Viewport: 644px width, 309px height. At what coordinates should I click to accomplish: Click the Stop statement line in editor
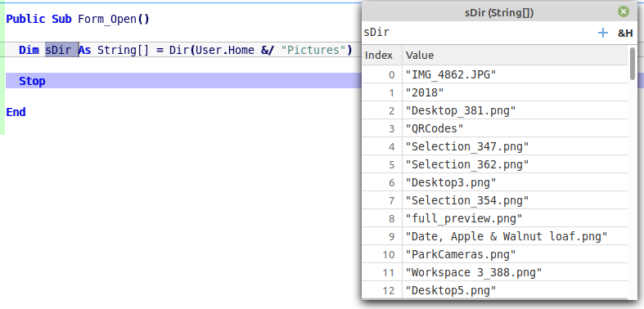click(x=183, y=81)
